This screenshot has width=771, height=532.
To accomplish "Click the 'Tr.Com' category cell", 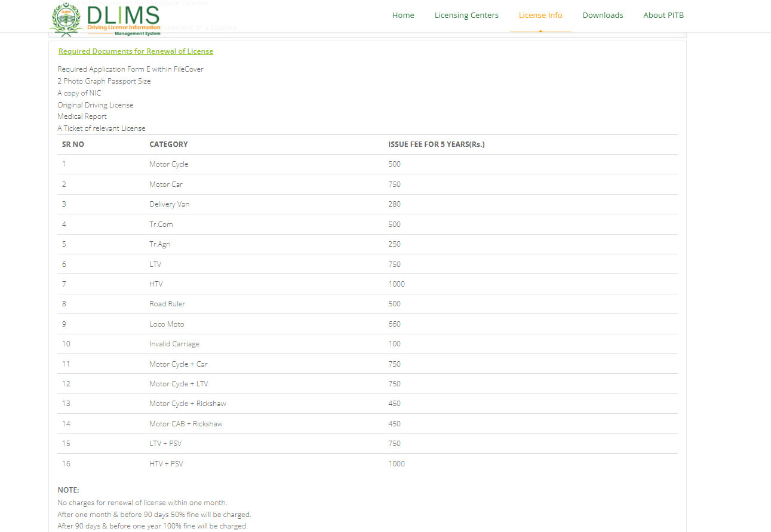I will tap(161, 225).
